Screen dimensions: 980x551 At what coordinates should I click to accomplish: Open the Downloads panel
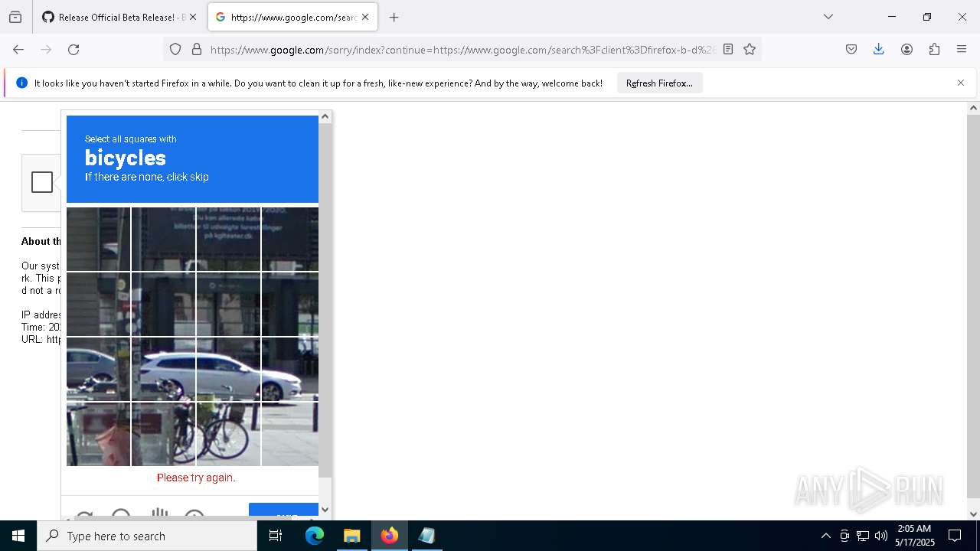tap(879, 50)
